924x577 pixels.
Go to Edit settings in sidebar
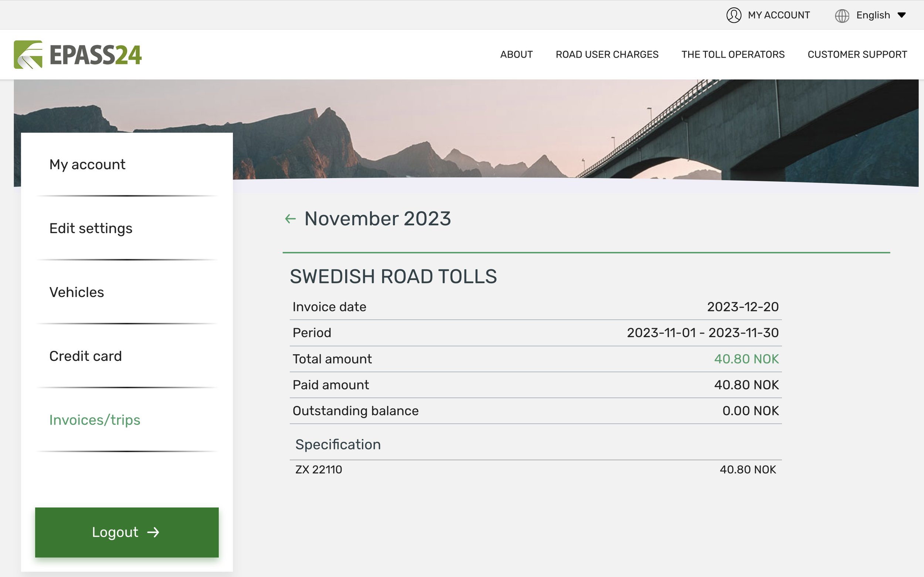[91, 229]
